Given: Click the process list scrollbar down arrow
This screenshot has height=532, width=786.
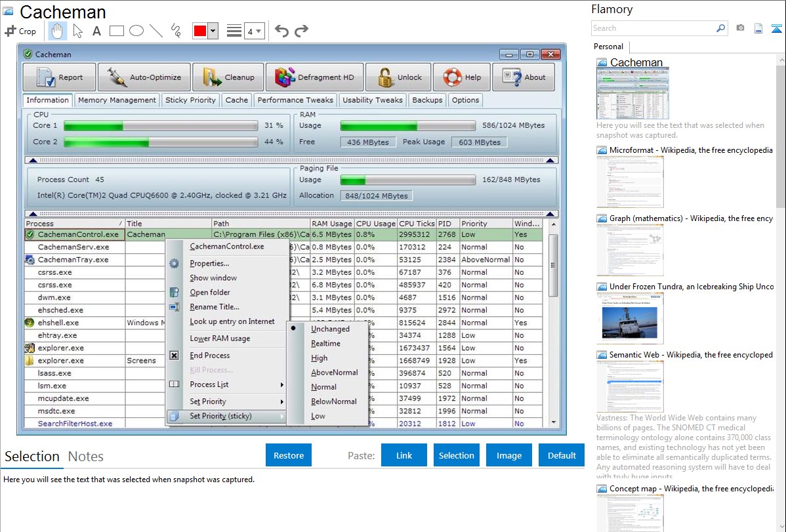Looking at the screenshot, I should (x=553, y=422).
